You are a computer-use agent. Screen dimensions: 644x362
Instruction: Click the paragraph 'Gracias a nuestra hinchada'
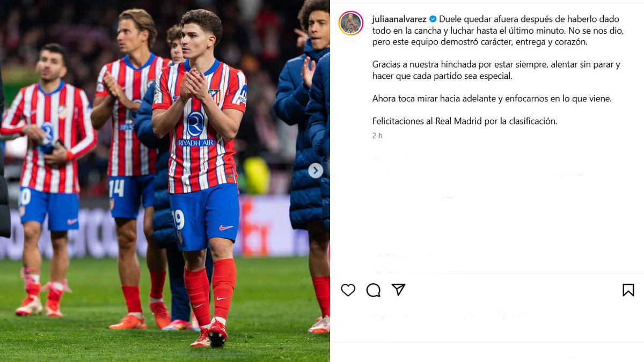(496, 70)
